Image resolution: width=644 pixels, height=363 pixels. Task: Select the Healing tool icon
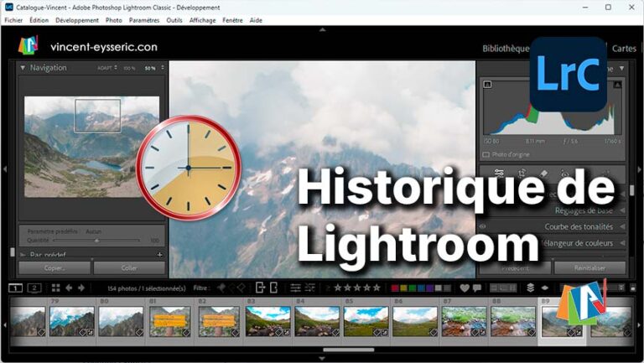pos(543,174)
